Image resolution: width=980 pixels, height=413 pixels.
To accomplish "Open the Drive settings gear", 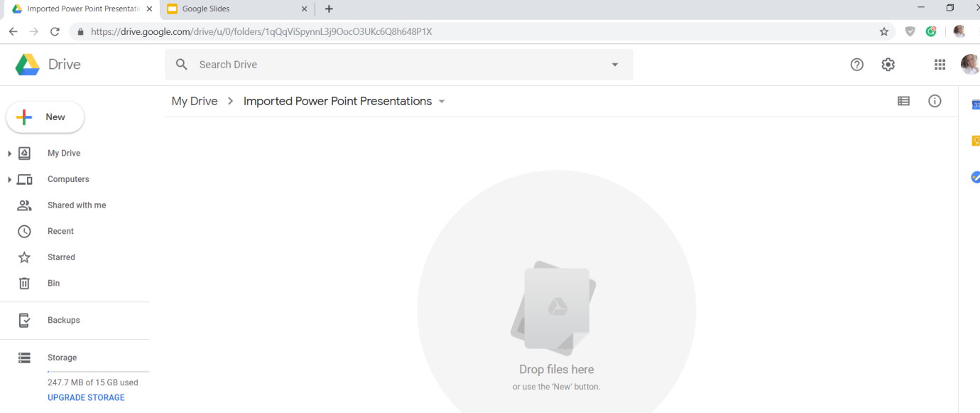I will coord(888,65).
